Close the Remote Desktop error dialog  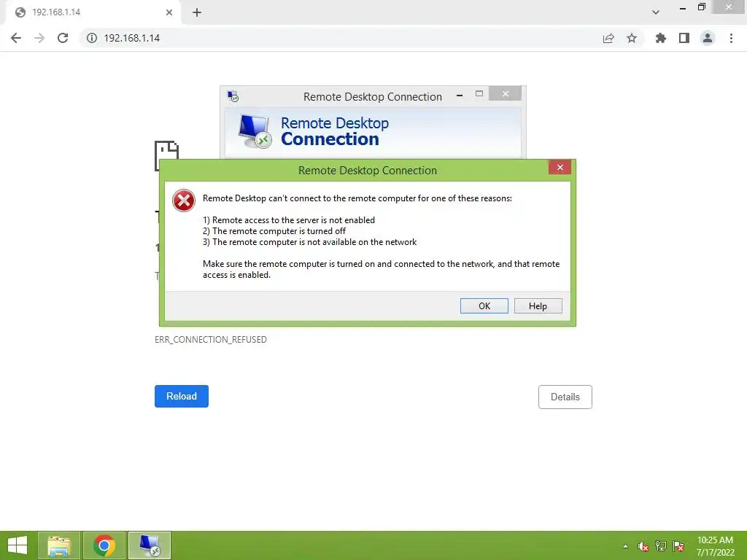[x=560, y=167]
